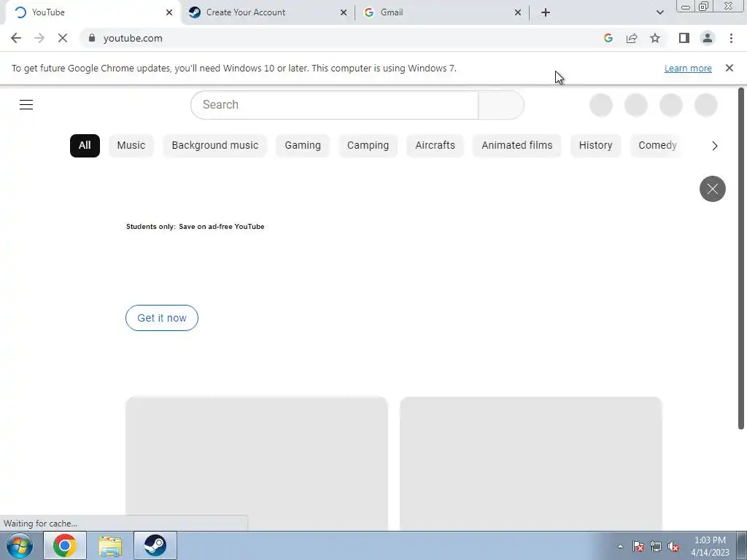Click the Show desktop strip
747x560 pixels.
tap(742, 545)
